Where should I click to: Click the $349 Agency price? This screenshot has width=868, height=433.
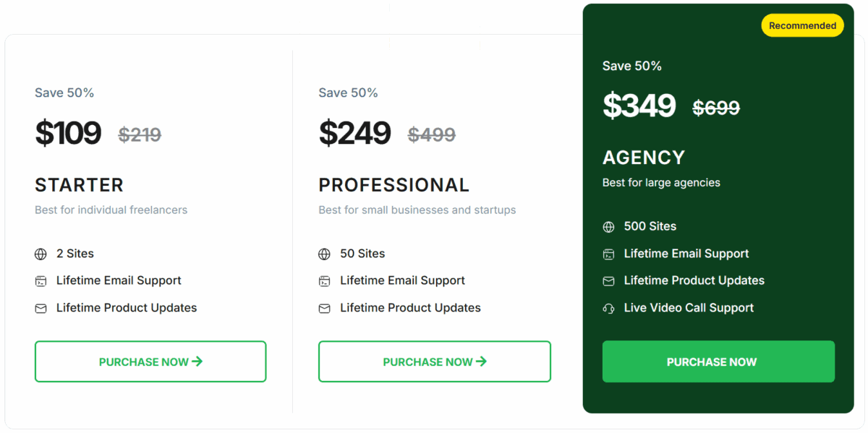tap(639, 106)
